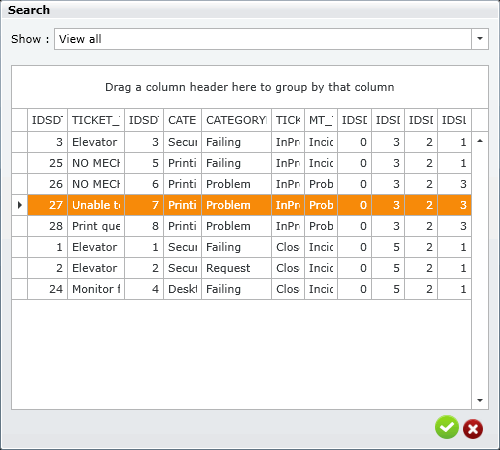The height and width of the screenshot is (450, 500).
Task: Select the row with ticket ID 3
Action: pyautogui.click(x=242, y=142)
